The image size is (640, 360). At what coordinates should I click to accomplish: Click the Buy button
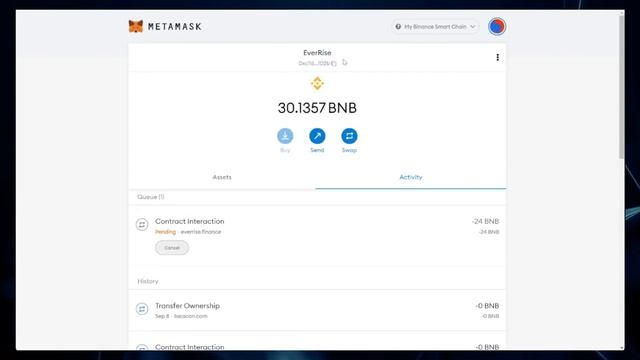(285, 140)
